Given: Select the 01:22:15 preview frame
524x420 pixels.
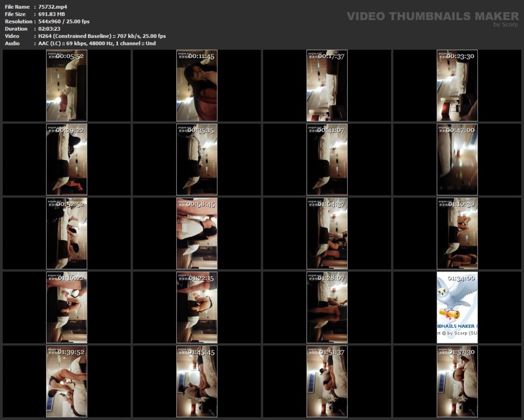Looking at the screenshot, I should point(197,306).
